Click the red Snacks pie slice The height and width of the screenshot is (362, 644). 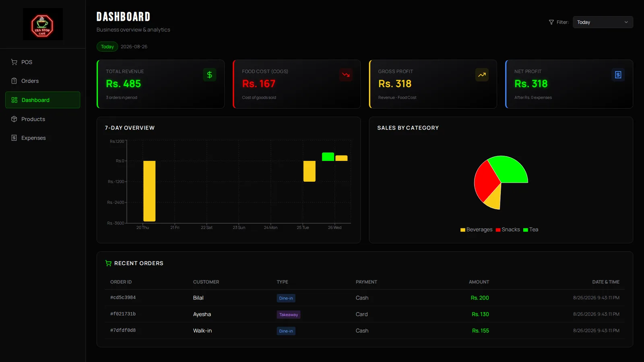pyautogui.click(x=486, y=180)
